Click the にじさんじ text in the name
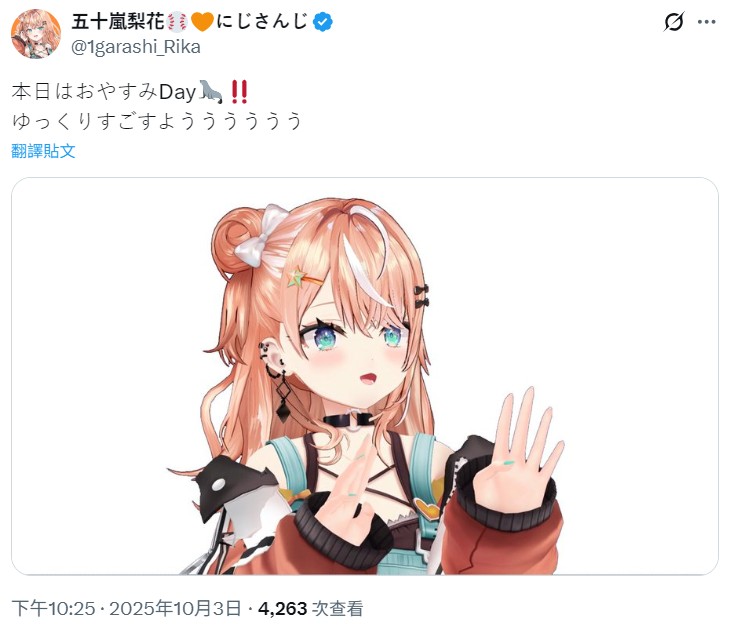This screenshot has height=627, width=730. coord(262,21)
